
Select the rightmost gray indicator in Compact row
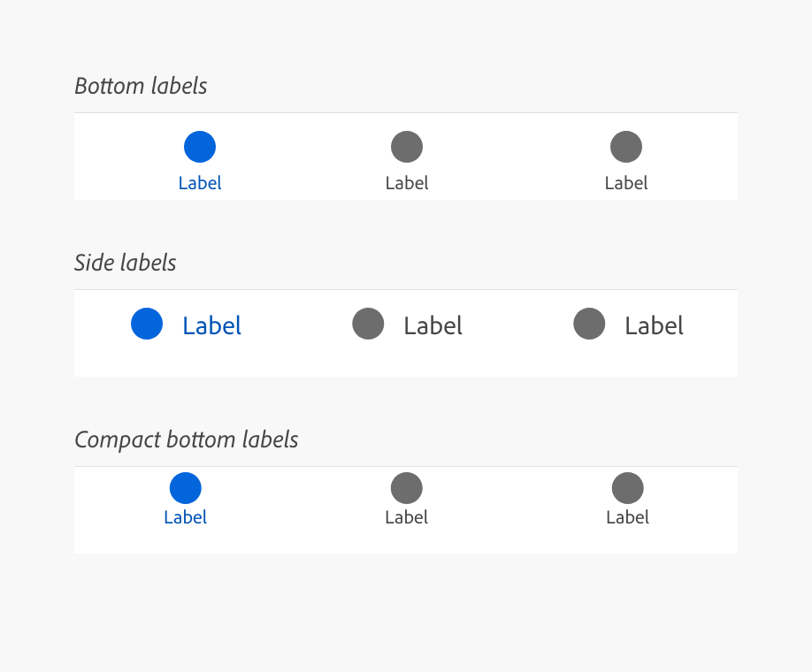tap(627, 485)
